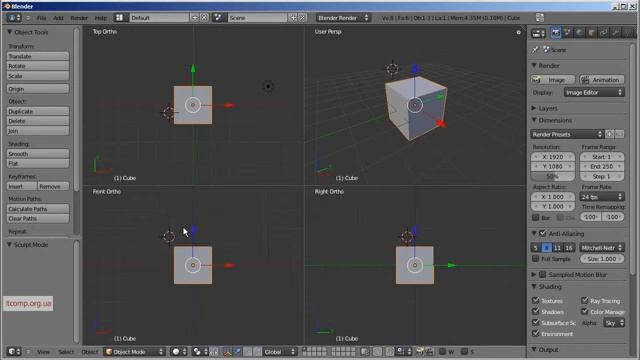The height and width of the screenshot is (360, 640).
Task: Toggle Color Management checkbox
Action: coord(584,311)
